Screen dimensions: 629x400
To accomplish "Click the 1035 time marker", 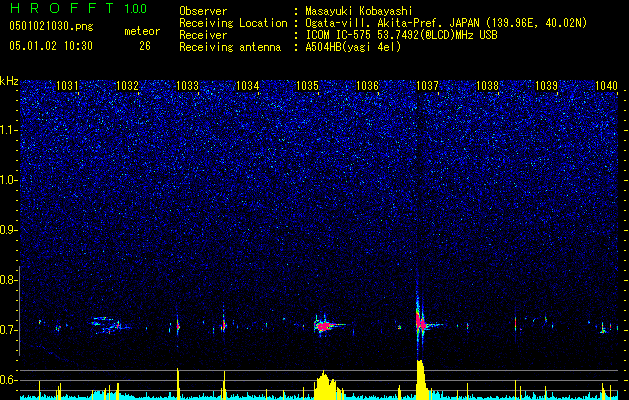I will click(307, 85).
